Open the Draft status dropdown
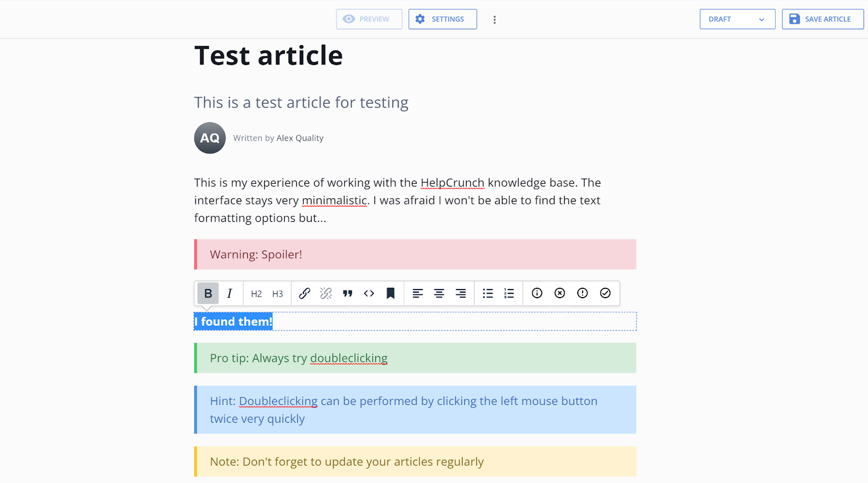The height and width of the screenshot is (483, 868). [x=737, y=19]
